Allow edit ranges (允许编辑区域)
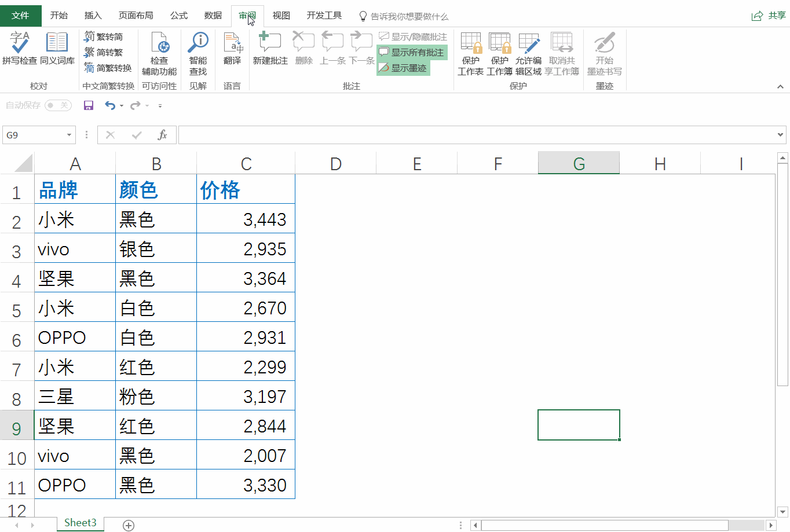This screenshot has width=790, height=532. tap(528, 54)
